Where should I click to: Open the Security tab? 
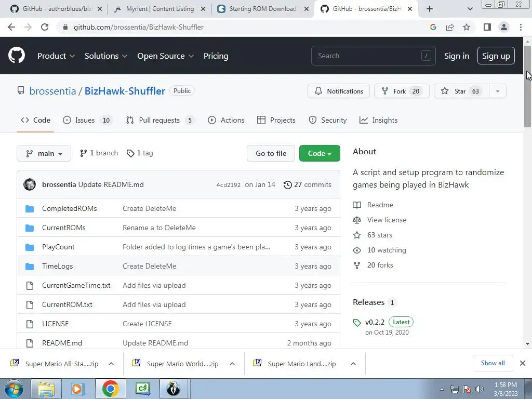click(x=328, y=120)
